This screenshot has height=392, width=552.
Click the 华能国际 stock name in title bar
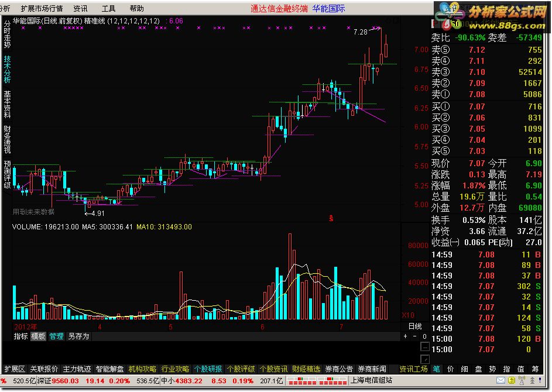pyautogui.click(x=328, y=8)
